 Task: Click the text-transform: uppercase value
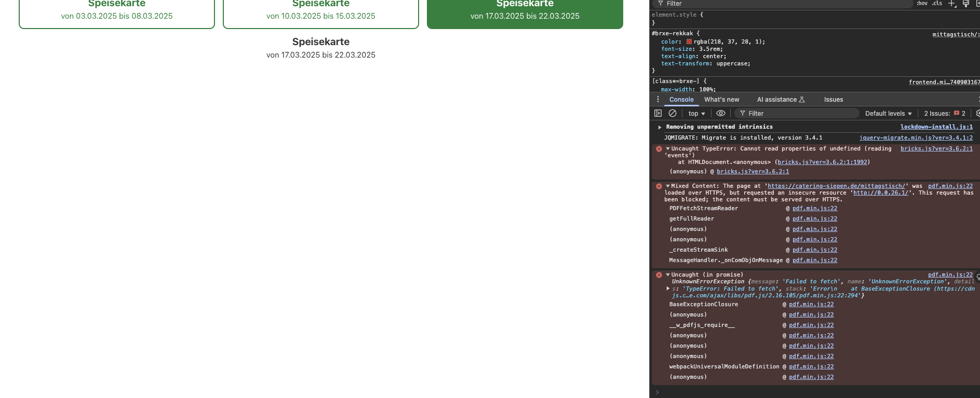[731, 63]
